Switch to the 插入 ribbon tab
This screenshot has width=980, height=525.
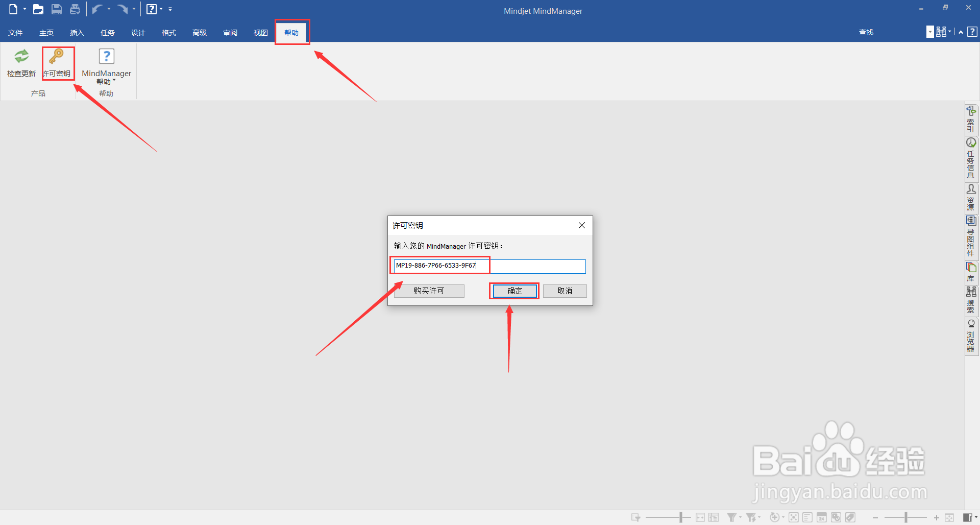(77, 33)
